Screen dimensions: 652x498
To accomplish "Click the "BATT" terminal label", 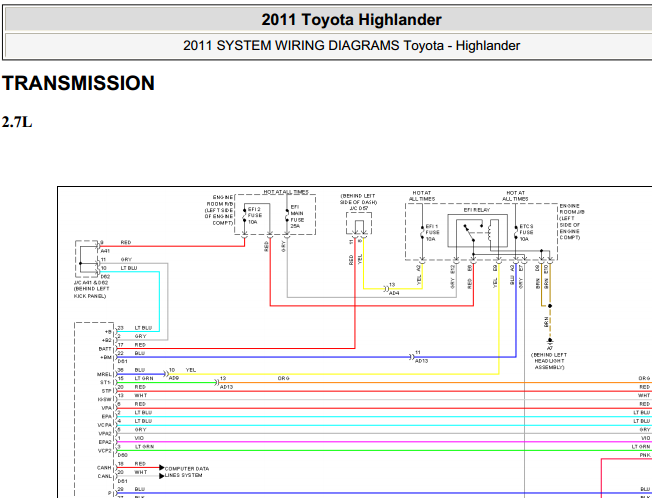I will [x=105, y=349].
